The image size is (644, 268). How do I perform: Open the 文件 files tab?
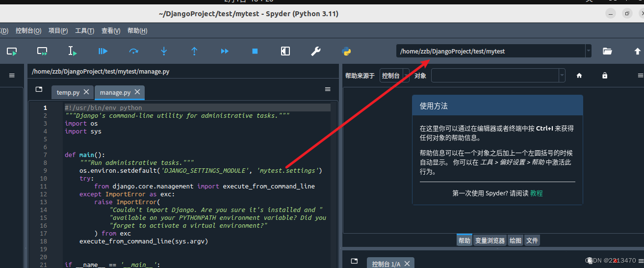[532, 241]
